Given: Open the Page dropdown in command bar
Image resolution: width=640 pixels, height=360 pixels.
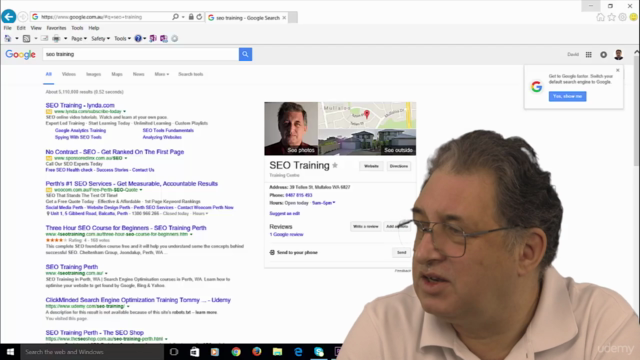Looking at the screenshot, I should tap(79, 38).
